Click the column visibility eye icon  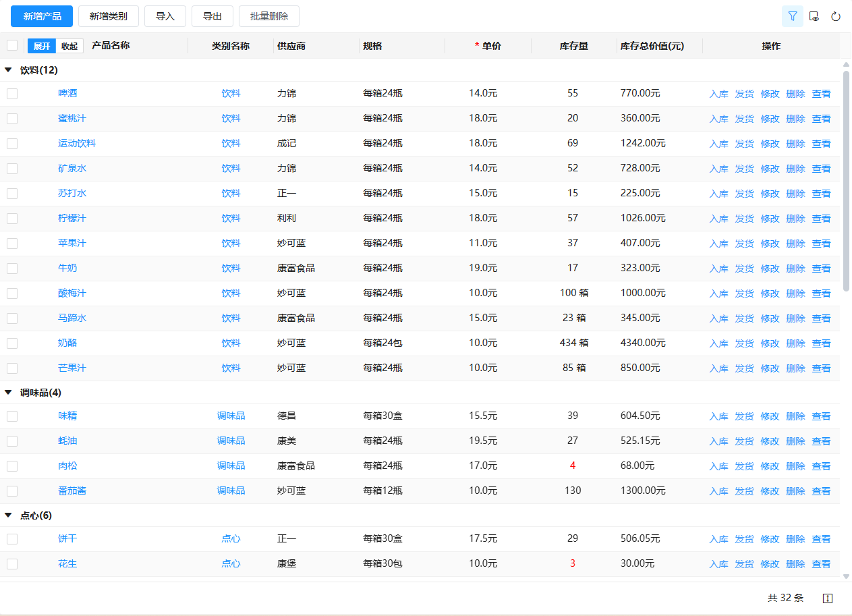tap(814, 16)
